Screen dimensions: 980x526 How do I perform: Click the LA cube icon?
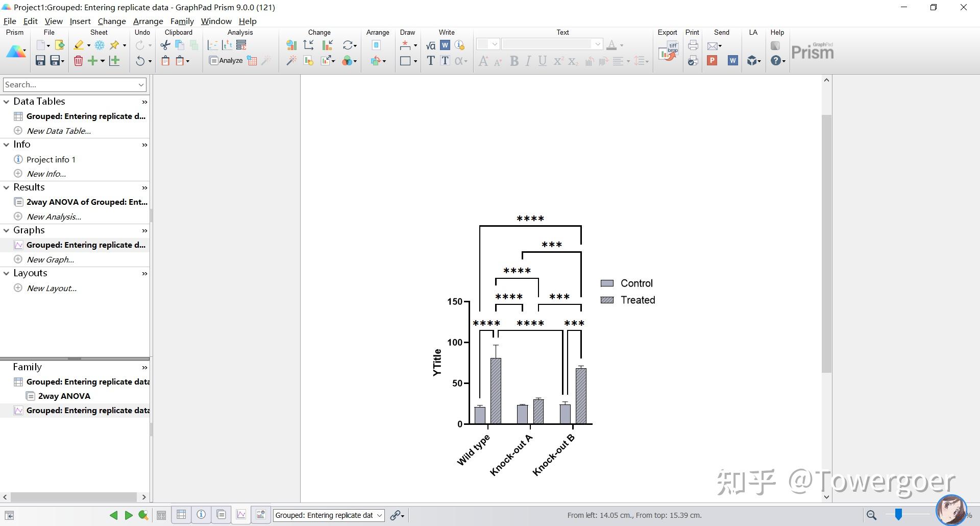pos(752,61)
